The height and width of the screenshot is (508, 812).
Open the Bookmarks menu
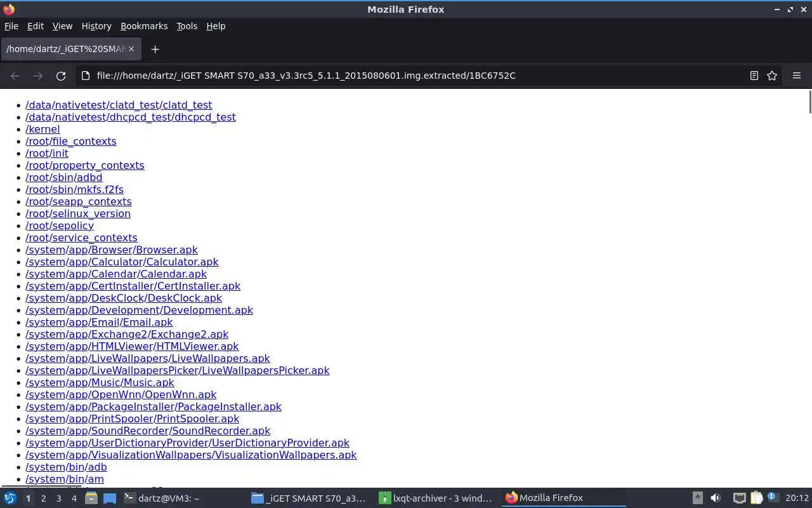144,26
